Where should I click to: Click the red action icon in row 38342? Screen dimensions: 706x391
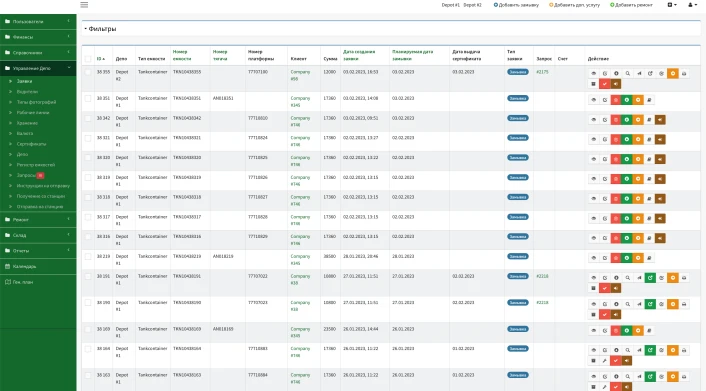[x=616, y=119]
